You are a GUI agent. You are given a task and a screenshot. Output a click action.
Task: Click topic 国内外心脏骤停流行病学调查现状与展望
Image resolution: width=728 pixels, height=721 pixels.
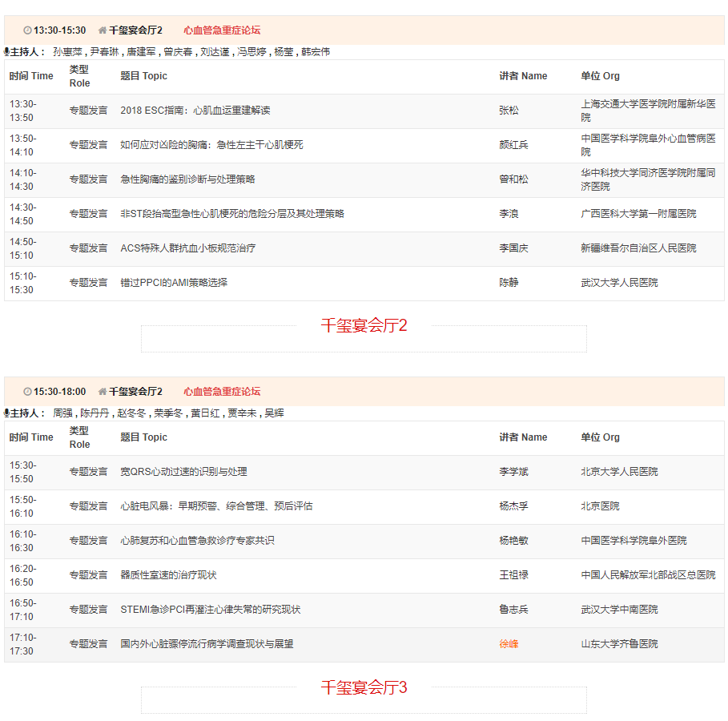pyautogui.click(x=207, y=644)
